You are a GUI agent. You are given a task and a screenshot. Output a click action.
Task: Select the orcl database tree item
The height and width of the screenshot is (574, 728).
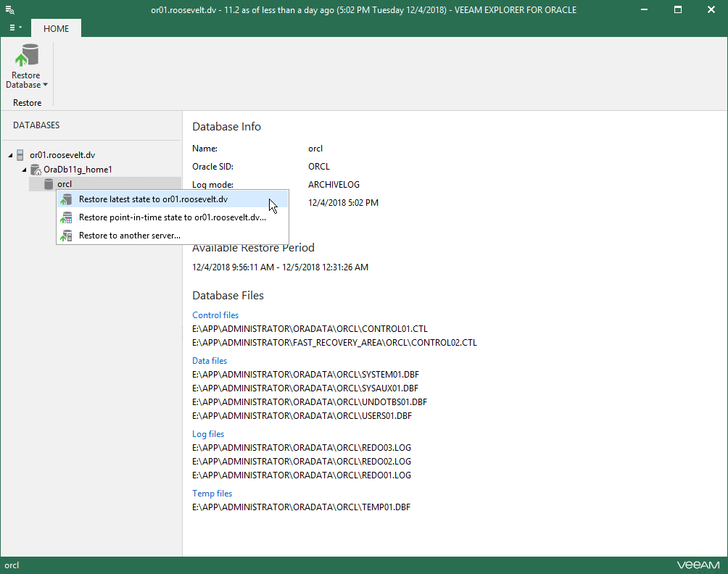105,184
